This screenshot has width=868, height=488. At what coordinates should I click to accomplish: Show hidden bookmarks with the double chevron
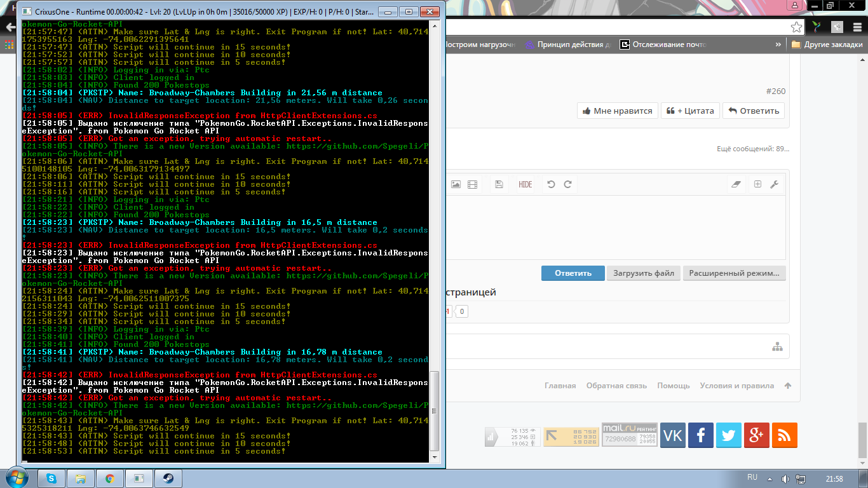point(778,44)
